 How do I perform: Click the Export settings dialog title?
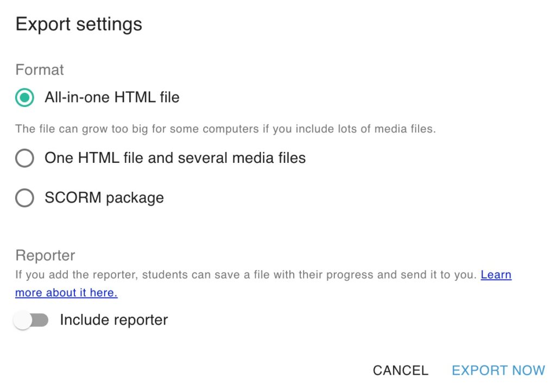click(x=79, y=24)
